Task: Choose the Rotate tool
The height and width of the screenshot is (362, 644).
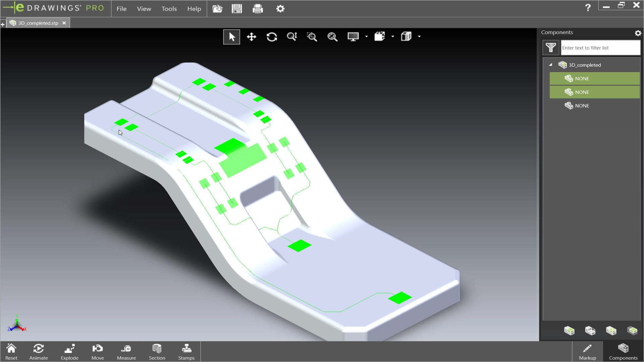Action: 272,37
